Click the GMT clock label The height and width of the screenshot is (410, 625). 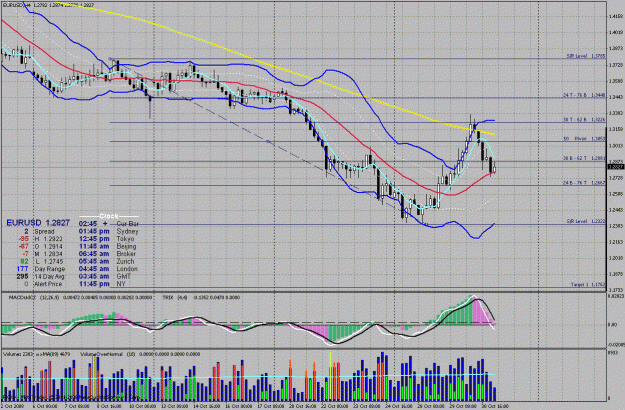coord(124,277)
